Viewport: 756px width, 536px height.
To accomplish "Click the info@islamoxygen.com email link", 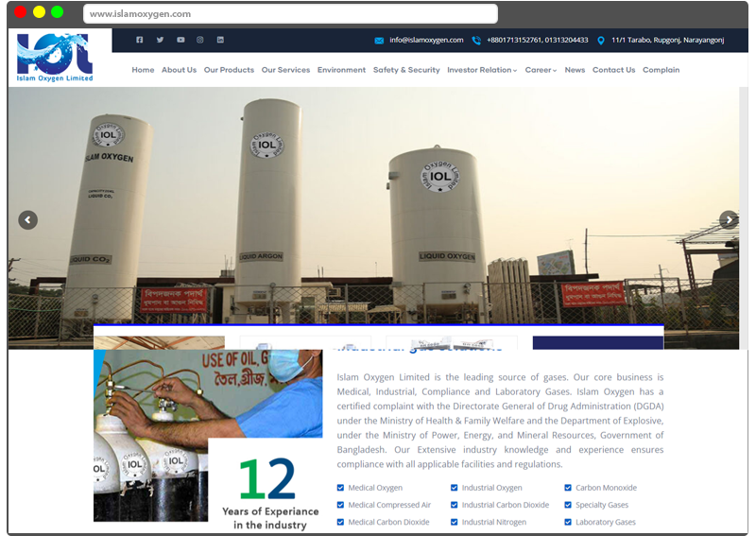I will (427, 40).
